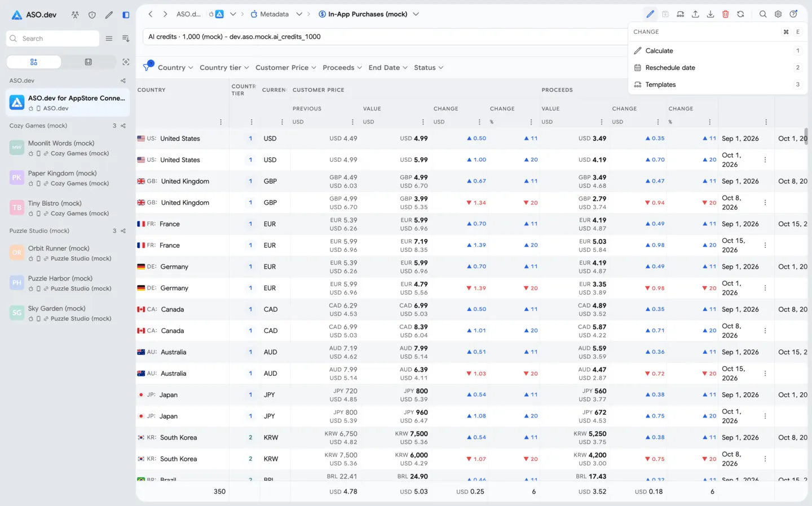Screen dimensions: 812x506
Task: Expand the In-App Purchases (mock) breadcrumb dropdown
Action: click(416, 14)
